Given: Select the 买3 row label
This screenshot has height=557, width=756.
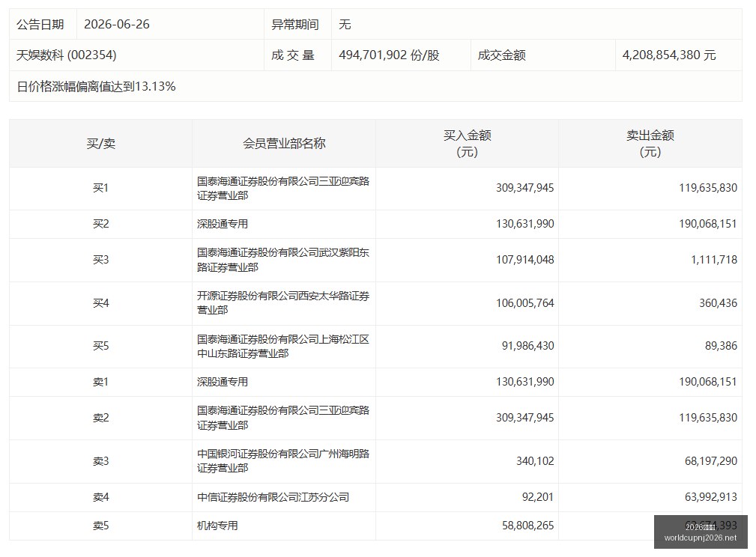Looking at the screenshot, I should pos(100,260).
